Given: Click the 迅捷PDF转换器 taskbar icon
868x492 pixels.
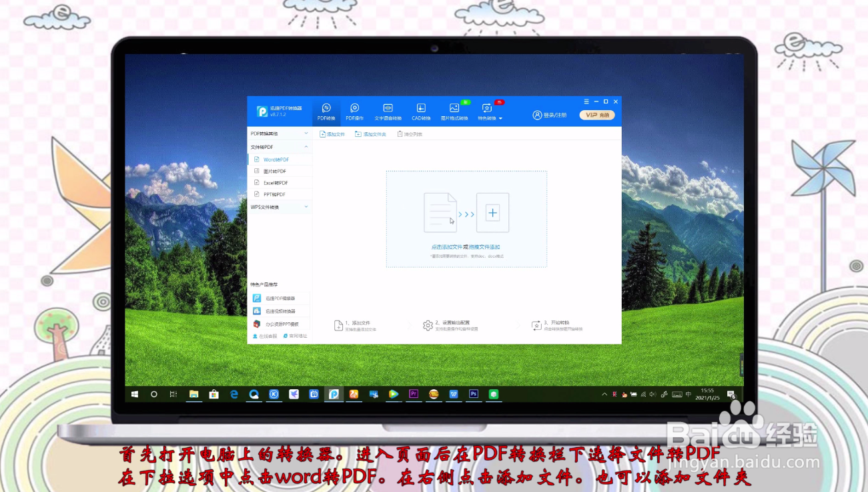Looking at the screenshot, I should (334, 395).
